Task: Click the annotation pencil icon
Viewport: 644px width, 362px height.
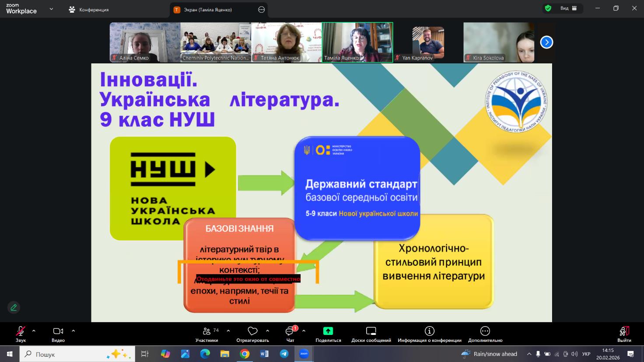Action: [x=14, y=307]
